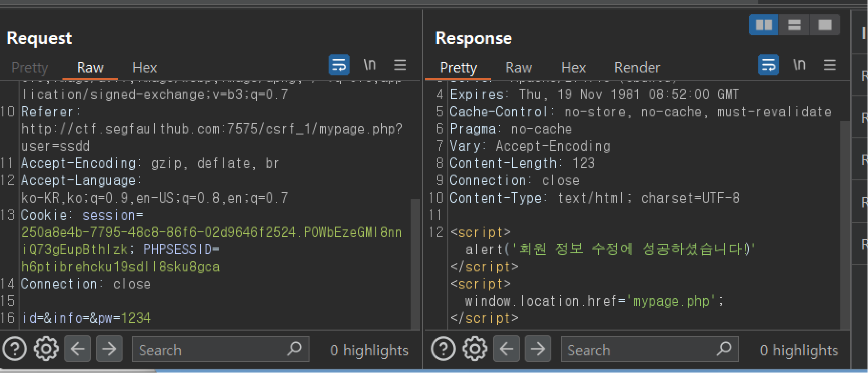The width and height of the screenshot is (868, 373).
Task: Toggle word wrap in Response panel
Action: [x=768, y=65]
